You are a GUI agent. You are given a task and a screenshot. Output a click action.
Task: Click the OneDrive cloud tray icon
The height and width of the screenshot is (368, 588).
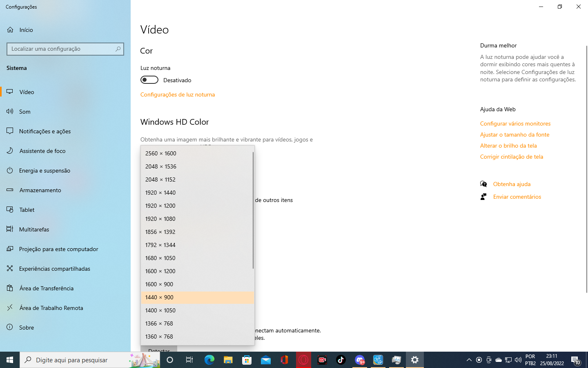(x=499, y=360)
